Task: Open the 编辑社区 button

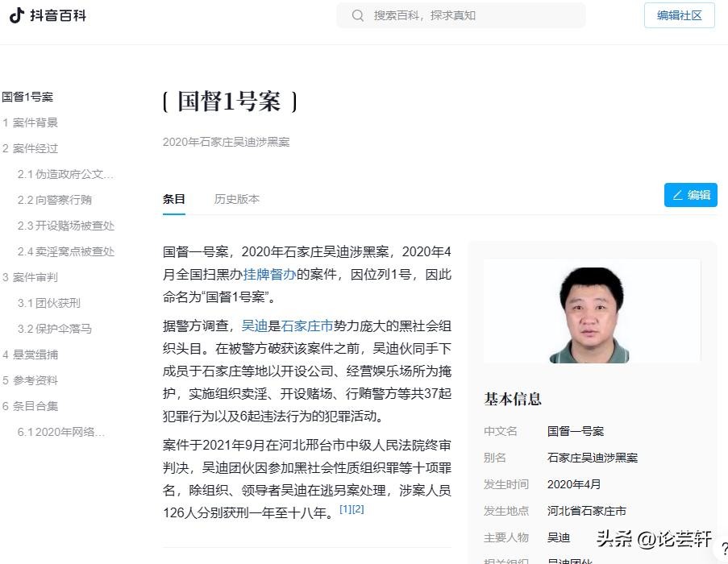Action: (x=679, y=15)
